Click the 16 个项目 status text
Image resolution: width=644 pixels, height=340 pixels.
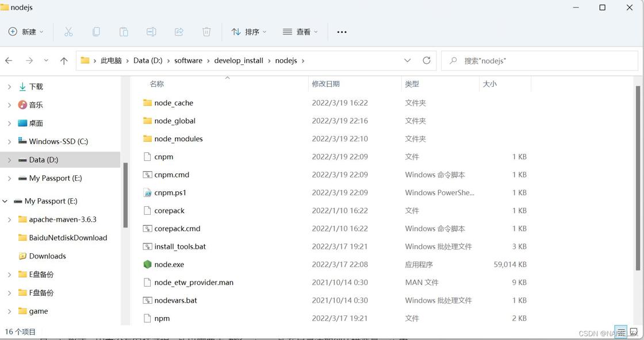pos(20,331)
